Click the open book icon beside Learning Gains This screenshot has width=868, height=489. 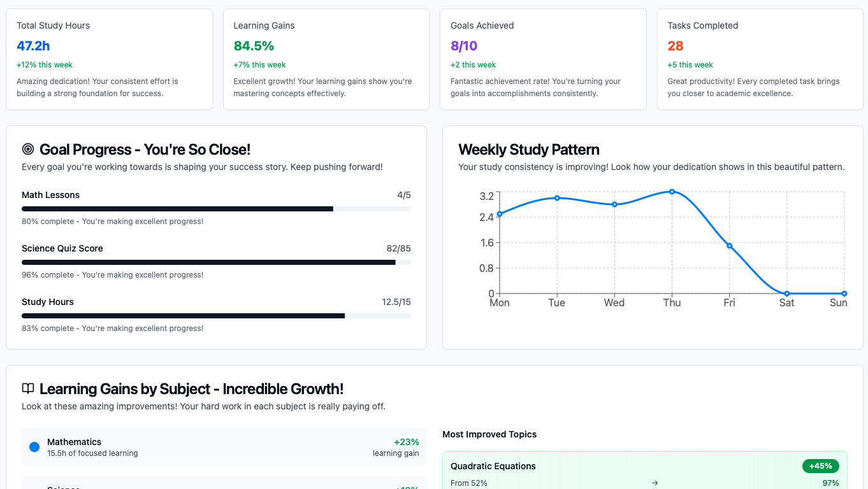click(28, 388)
